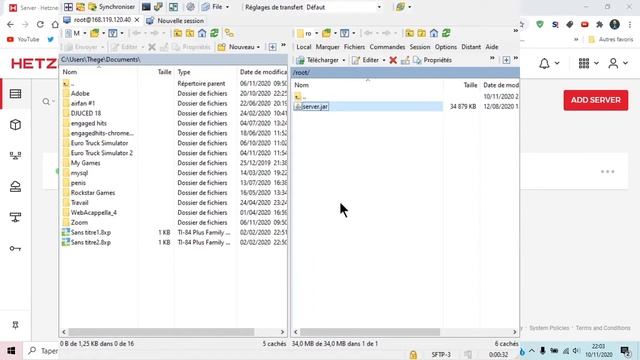Image resolution: width=640 pixels, height=360 pixels.
Task: Refresh the local panel
Action: tap(214, 33)
